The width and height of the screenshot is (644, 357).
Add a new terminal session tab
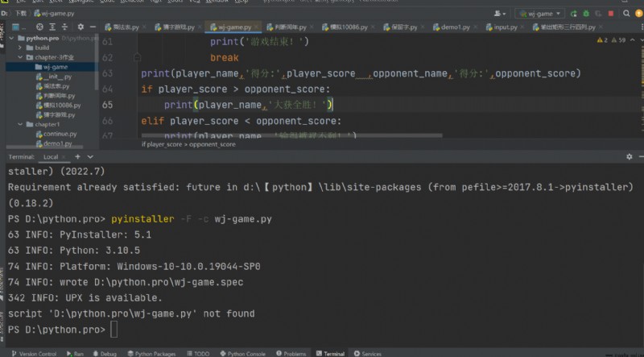point(77,156)
